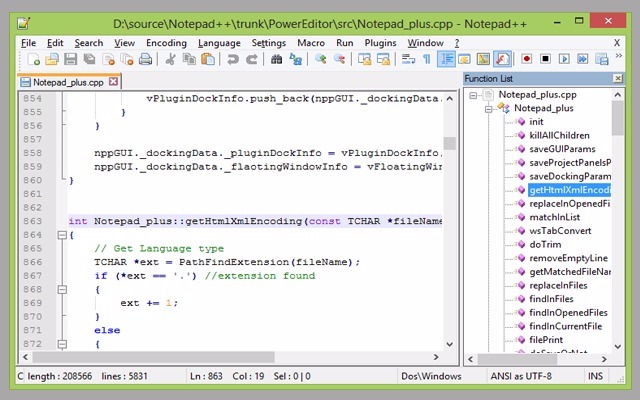Collapse the Notepad_plus.cpp tree node
Viewport: 640px width, 400px height.
point(473,95)
